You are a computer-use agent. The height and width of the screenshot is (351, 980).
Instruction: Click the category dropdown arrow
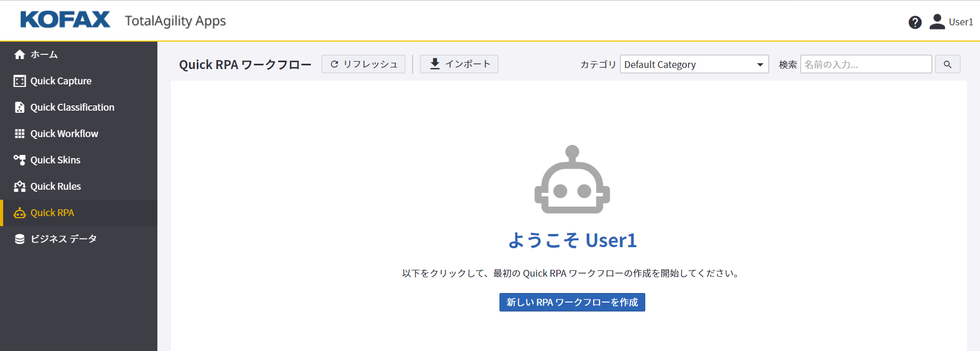pyautogui.click(x=760, y=65)
